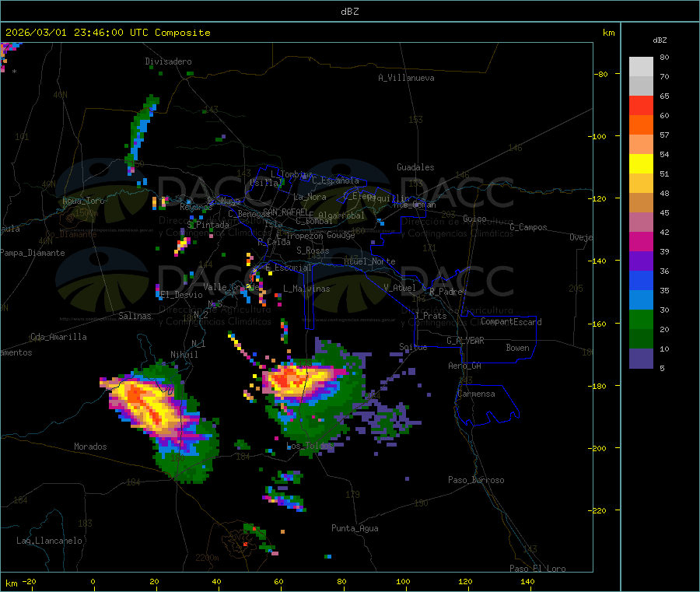Click the "Nihuil" map label
Viewport: 700px width, 592px height.
pyautogui.click(x=184, y=355)
